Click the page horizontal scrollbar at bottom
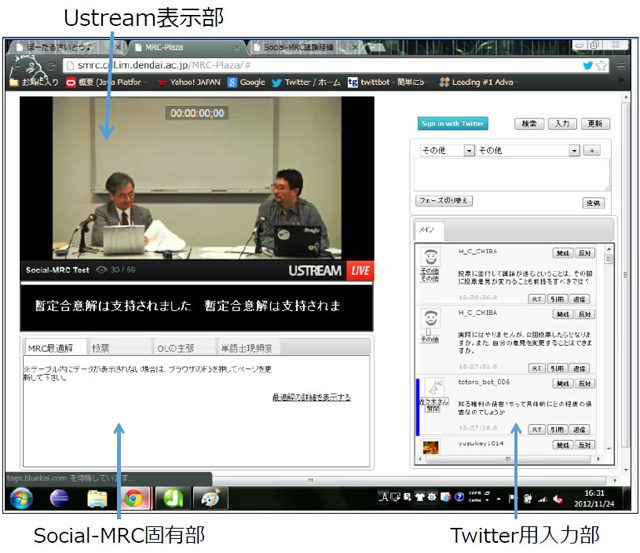This screenshot has height=553, width=640. (311, 480)
